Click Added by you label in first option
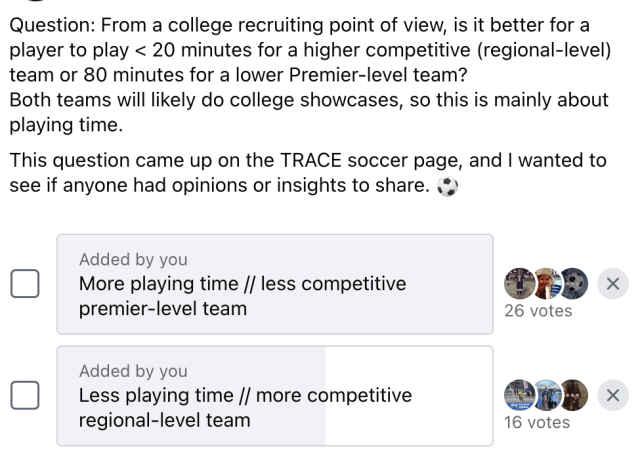The height and width of the screenshot is (453, 640). coord(133,260)
